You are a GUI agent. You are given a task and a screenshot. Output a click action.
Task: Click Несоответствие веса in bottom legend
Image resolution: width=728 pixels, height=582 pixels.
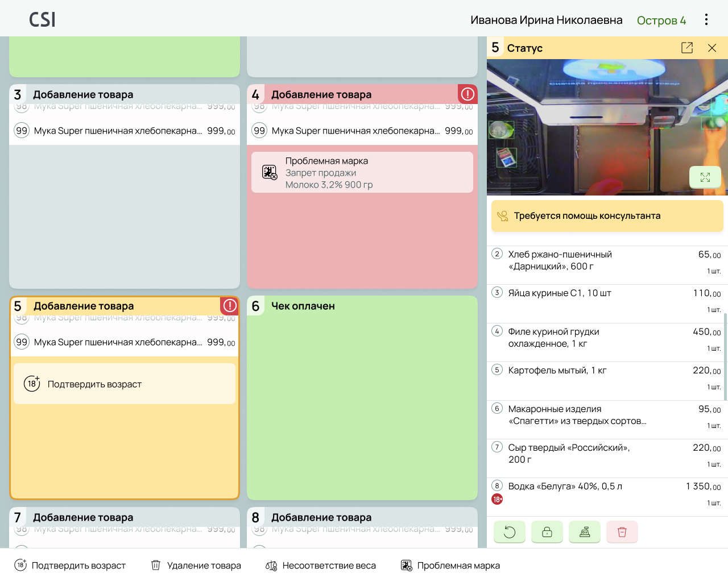click(x=329, y=566)
